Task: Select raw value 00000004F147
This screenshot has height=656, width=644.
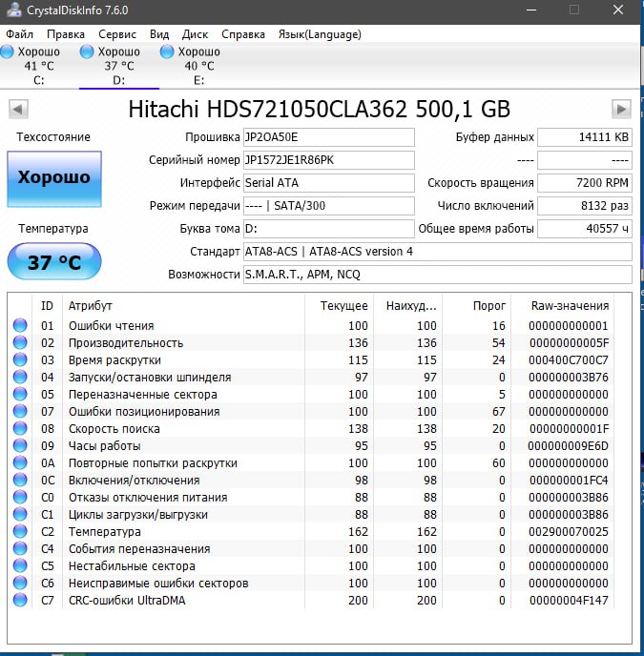Action: (x=569, y=600)
